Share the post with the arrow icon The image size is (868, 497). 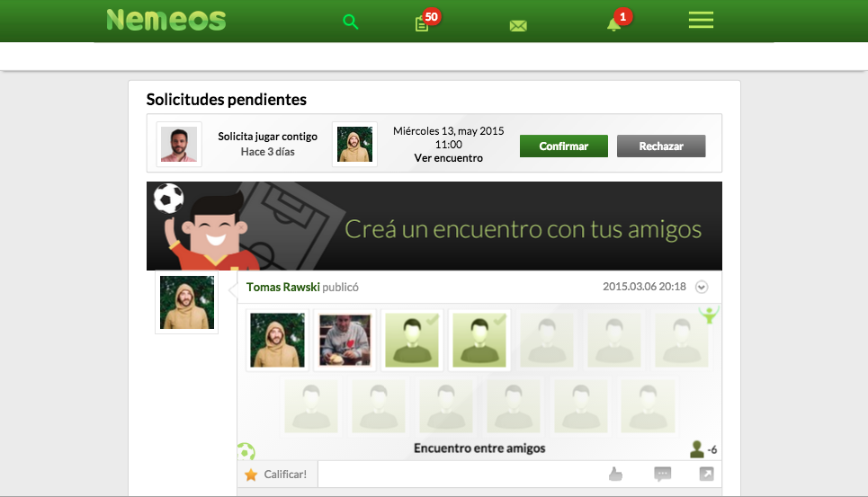[x=706, y=474]
